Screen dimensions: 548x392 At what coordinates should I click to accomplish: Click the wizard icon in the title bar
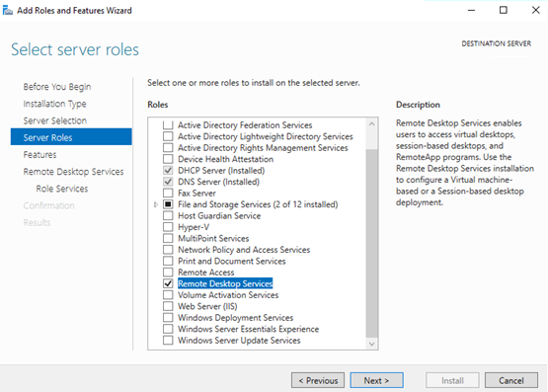(x=7, y=10)
